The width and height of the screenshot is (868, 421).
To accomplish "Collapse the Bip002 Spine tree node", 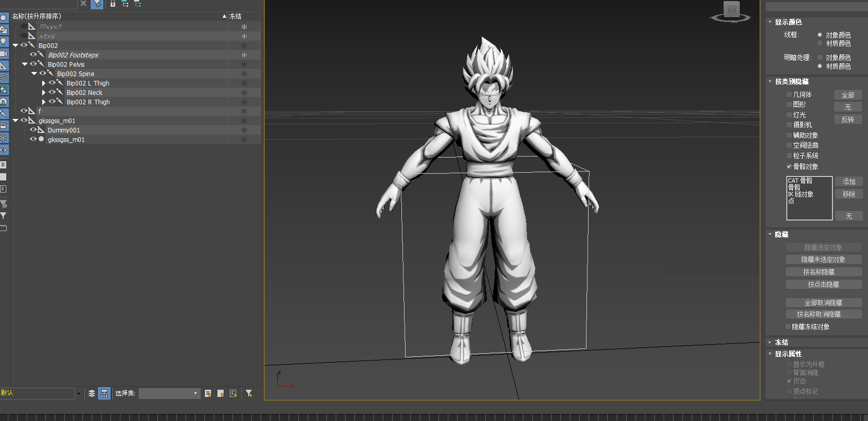I will pos(34,74).
